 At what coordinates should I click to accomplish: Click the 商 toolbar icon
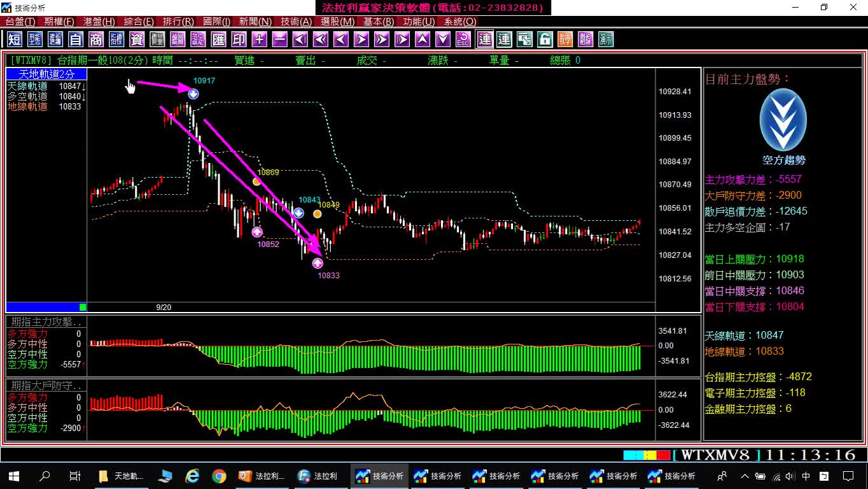pos(96,39)
